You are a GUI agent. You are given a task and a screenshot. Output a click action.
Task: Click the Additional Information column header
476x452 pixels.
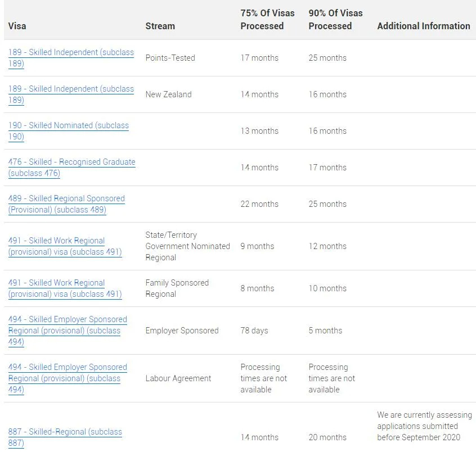[424, 26]
